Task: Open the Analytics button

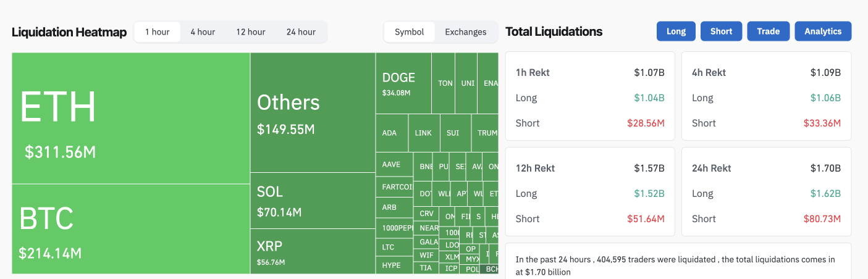Action: click(x=823, y=31)
